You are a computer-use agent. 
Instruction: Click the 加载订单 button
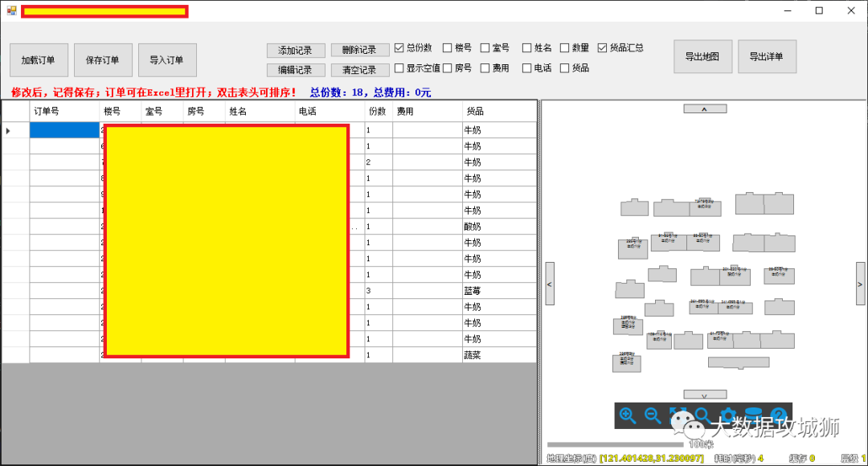[x=39, y=60]
